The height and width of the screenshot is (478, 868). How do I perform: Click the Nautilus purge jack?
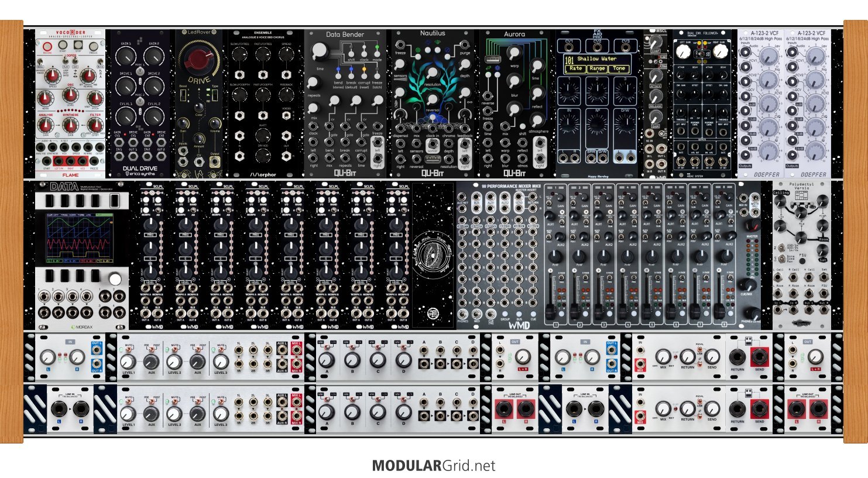(465, 45)
